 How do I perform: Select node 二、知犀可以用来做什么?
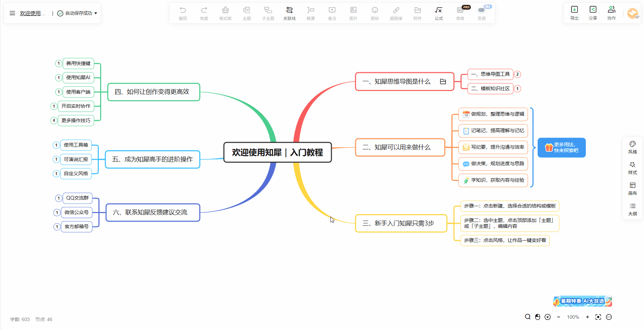click(400, 147)
